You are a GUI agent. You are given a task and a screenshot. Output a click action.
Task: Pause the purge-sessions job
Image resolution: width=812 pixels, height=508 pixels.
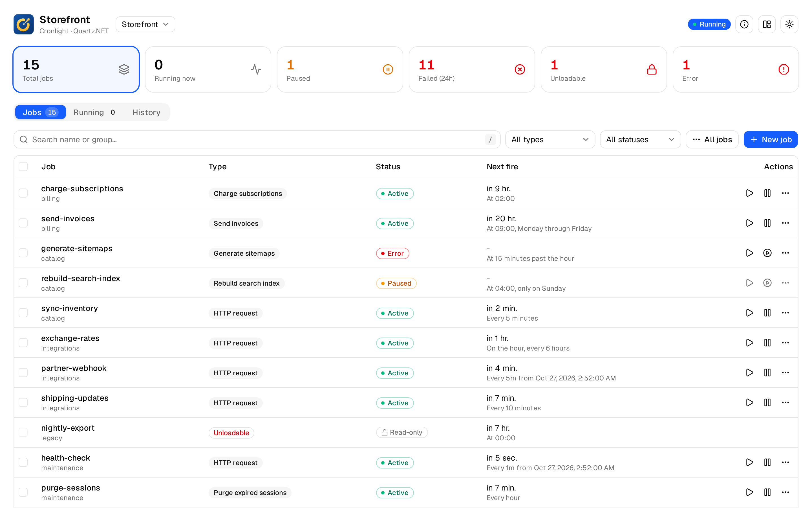pyautogui.click(x=767, y=492)
